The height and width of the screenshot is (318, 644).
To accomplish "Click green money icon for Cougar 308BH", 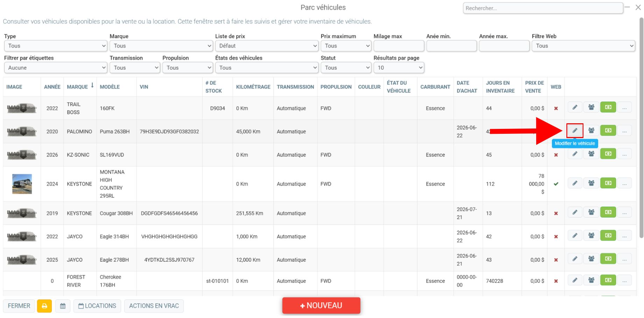I will [x=608, y=212].
